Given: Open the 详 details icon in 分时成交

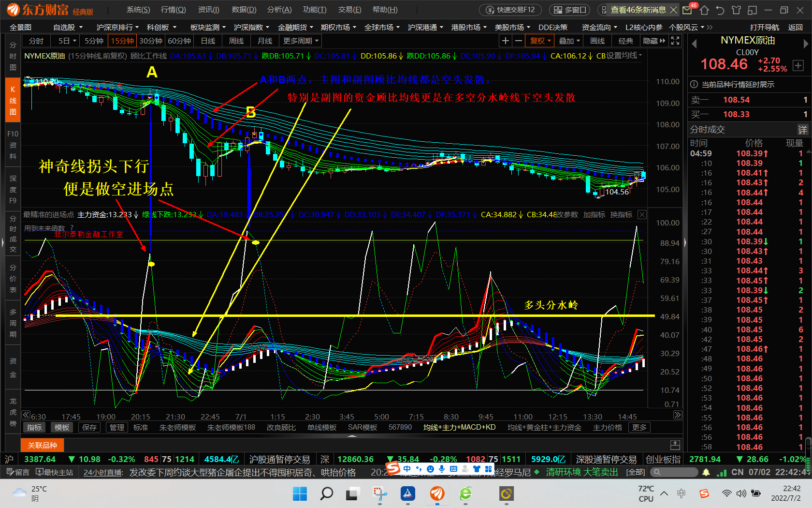Looking at the screenshot, I should 802,130.
